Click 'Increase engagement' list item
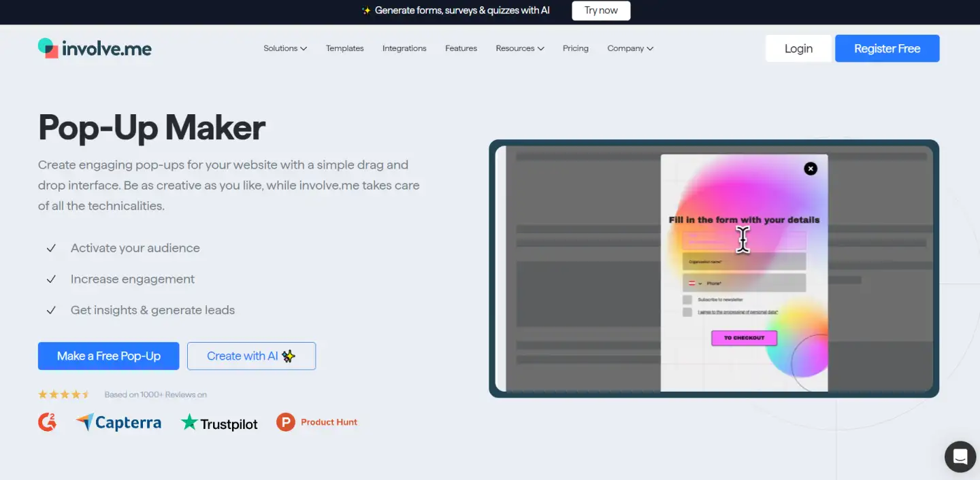 [x=133, y=279]
